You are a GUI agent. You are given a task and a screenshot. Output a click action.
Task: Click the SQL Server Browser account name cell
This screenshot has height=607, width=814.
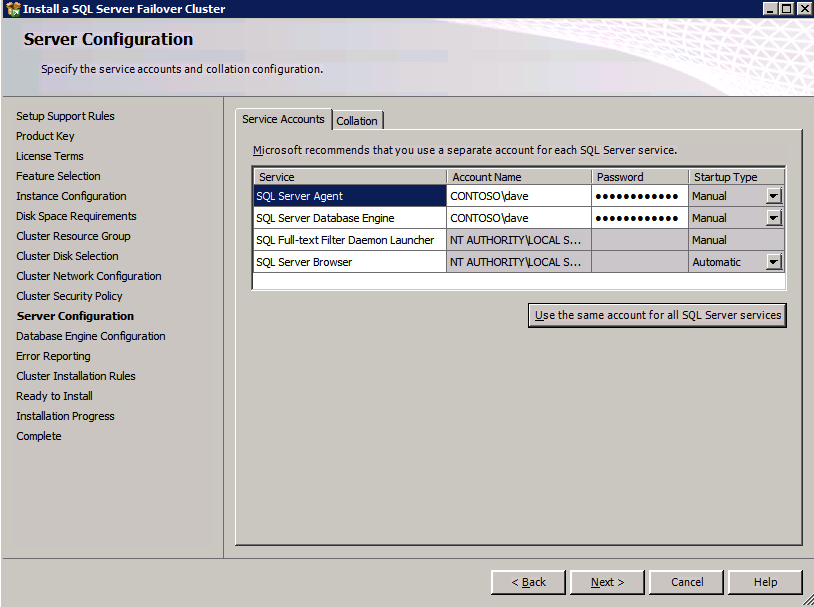(519, 262)
